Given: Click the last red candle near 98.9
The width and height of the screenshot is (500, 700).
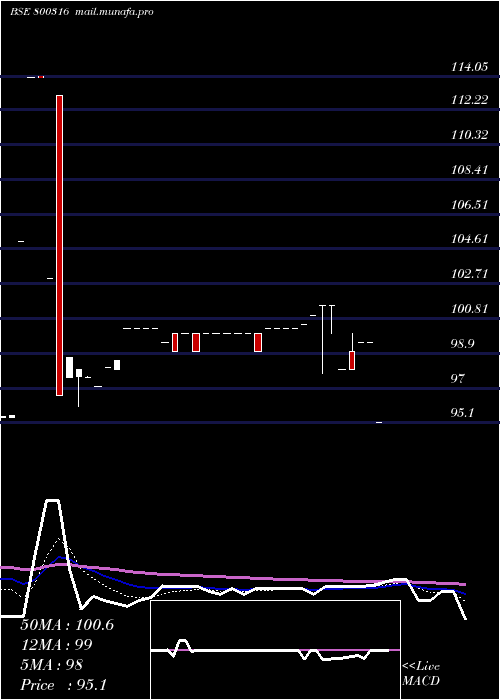Looking at the screenshot, I should coord(352,360).
